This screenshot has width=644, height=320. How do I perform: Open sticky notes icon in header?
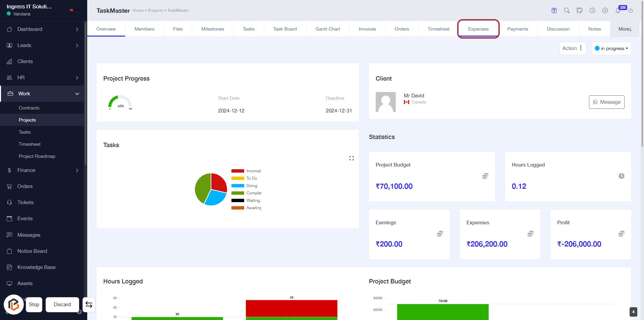pos(580,10)
